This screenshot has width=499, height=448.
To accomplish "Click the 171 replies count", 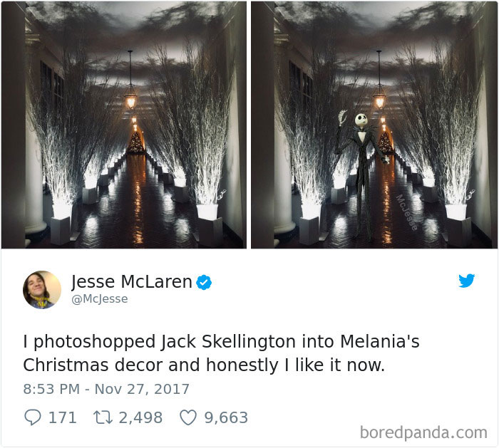I will (63, 417).
